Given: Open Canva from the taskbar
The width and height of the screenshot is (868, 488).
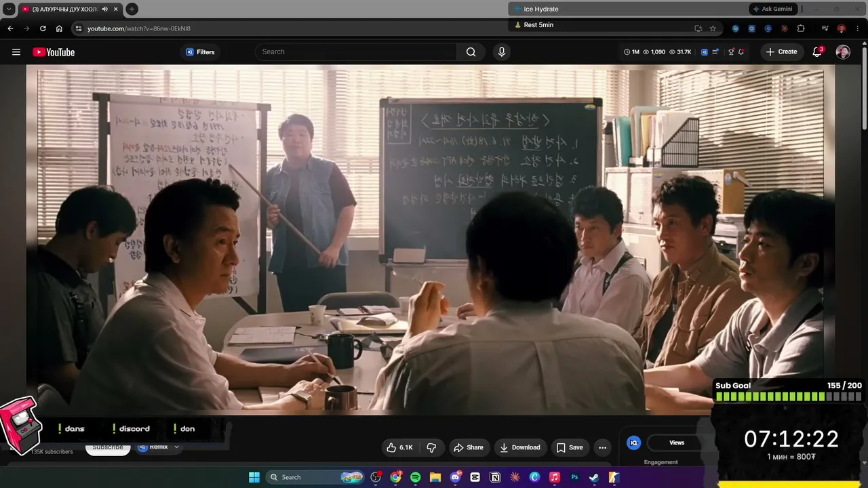Looking at the screenshot, I should (x=534, y=477).
